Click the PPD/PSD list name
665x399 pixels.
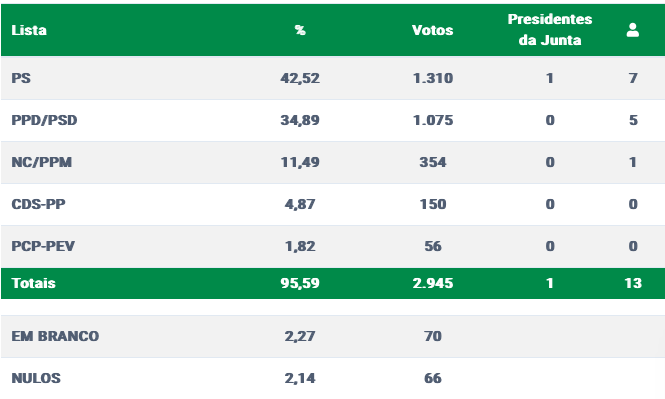pos(44,120)
